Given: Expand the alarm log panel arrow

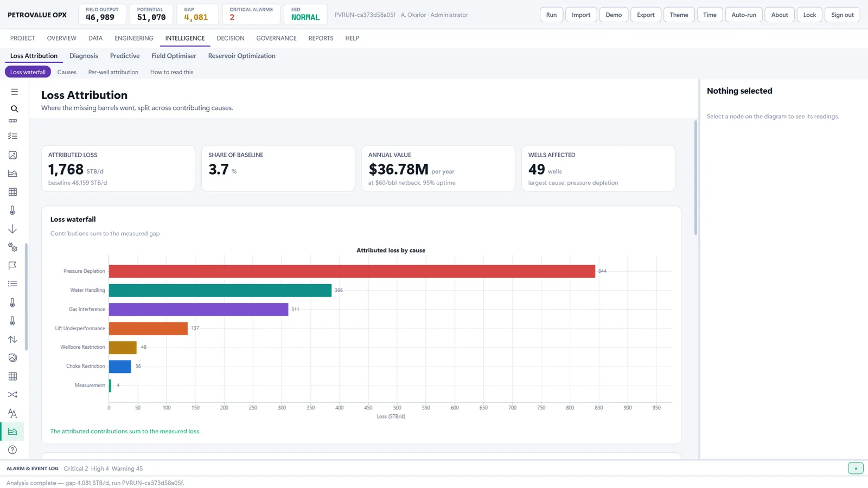Looking at the screenshot, I should [856, 468].
